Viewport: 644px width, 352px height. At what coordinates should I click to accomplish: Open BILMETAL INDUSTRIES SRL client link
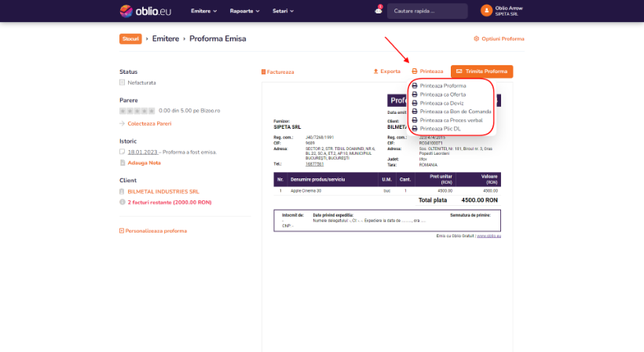pyautogui.click(x=163, y=191)
